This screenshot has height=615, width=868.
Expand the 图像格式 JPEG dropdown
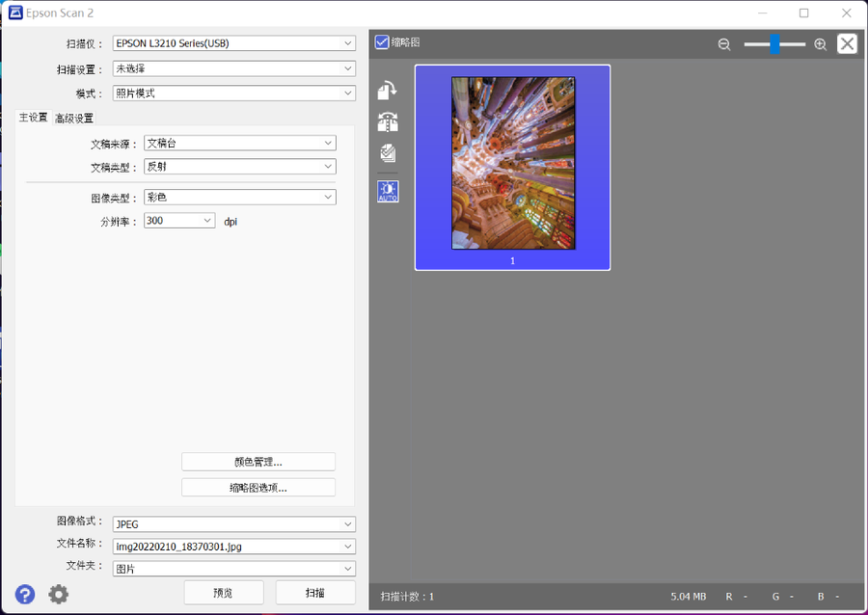(x=233, y=524)
